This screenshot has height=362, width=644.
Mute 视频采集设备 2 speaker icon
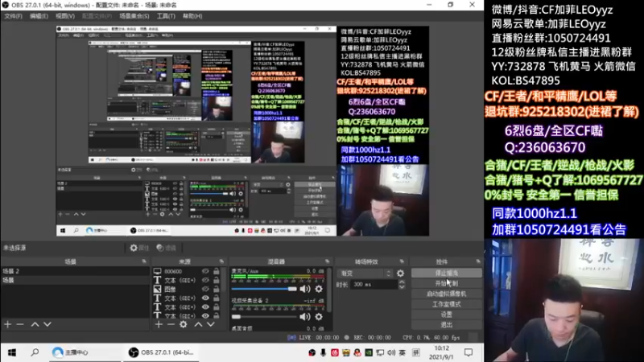pos(305,316)
